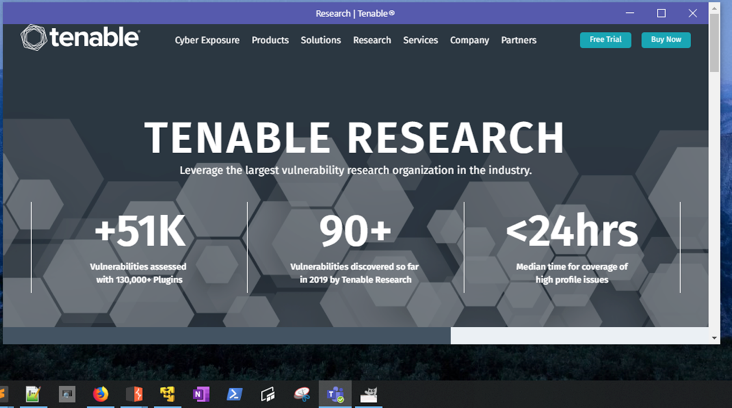Maximize the Research | Tenable window
This screenshot has height=408, width=732.
[x=661, y=13]
